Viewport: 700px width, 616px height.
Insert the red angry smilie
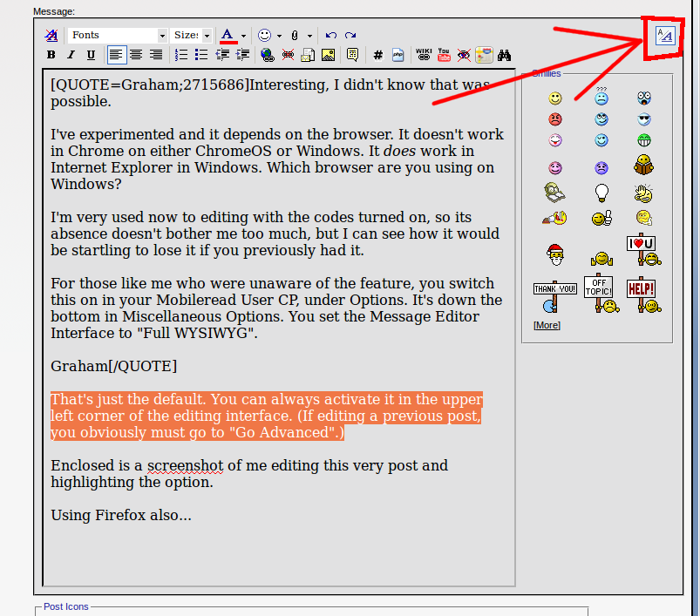tap(555, 119)
